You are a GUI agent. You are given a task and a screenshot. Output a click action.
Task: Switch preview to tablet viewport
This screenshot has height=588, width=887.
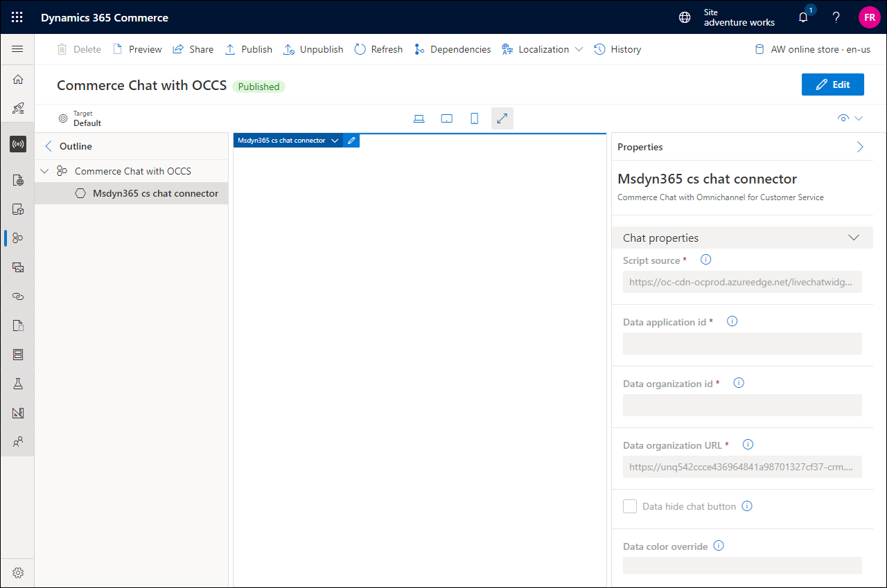pyautogui.click(x=446, y=118)
